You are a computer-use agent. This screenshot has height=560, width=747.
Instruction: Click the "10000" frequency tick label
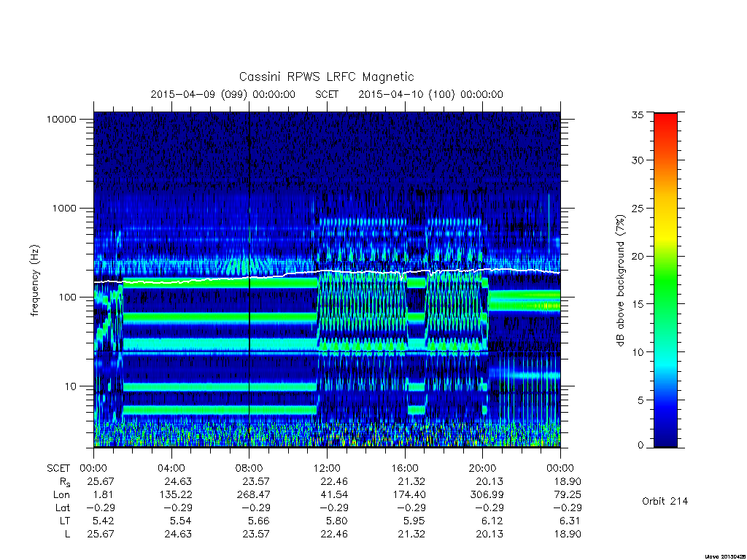point(61,120)
